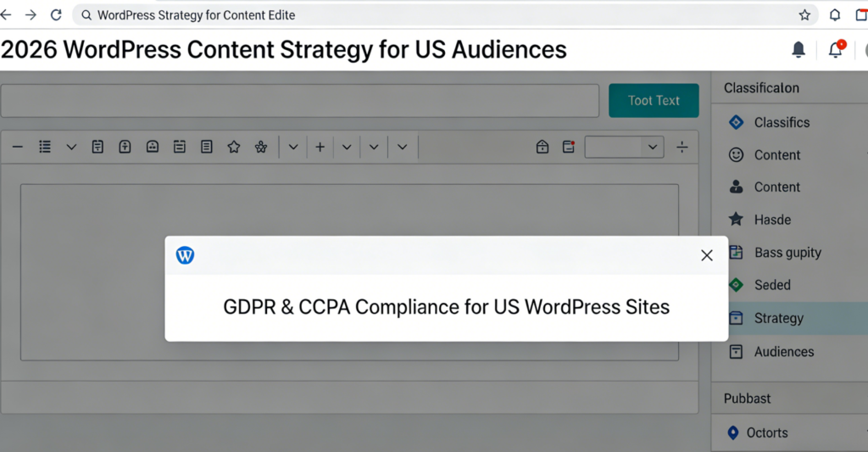Click the division sign icon ending the toolbar

[x=682, y=147]
